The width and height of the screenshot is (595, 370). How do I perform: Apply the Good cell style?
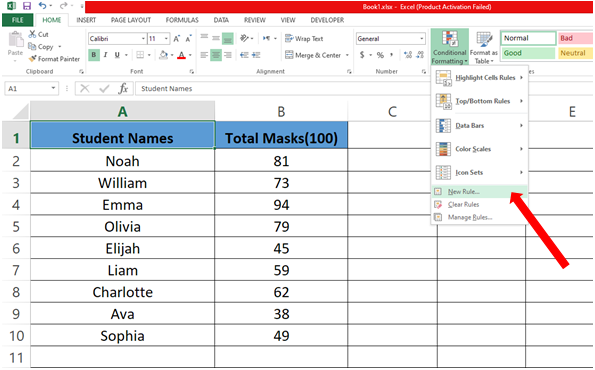(528, 53)
